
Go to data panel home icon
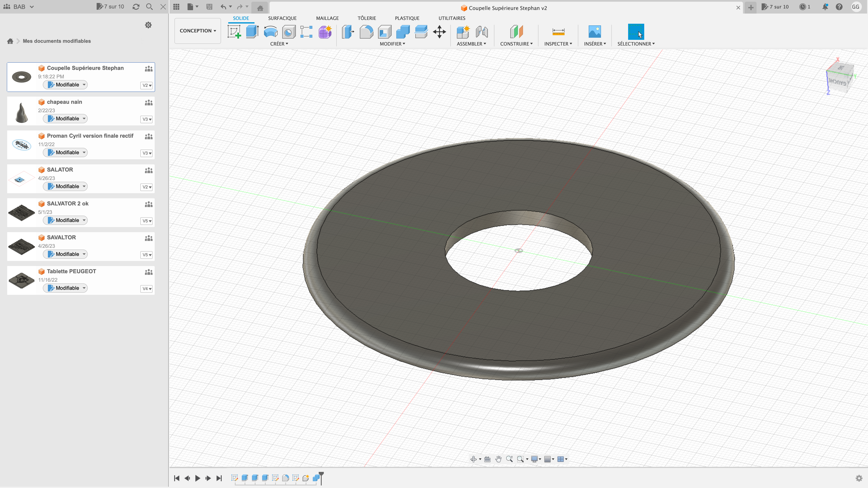(x=10, y=41)
